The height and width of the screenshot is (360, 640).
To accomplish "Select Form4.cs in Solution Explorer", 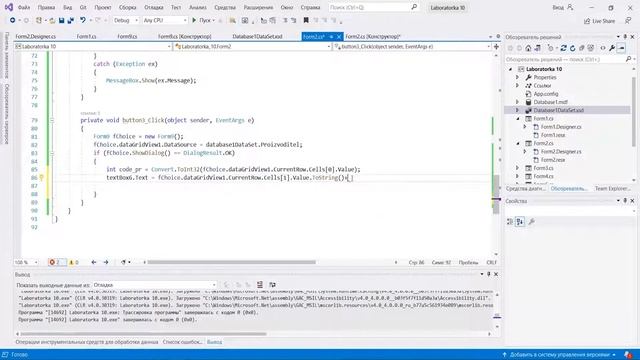I will [543, 176].
